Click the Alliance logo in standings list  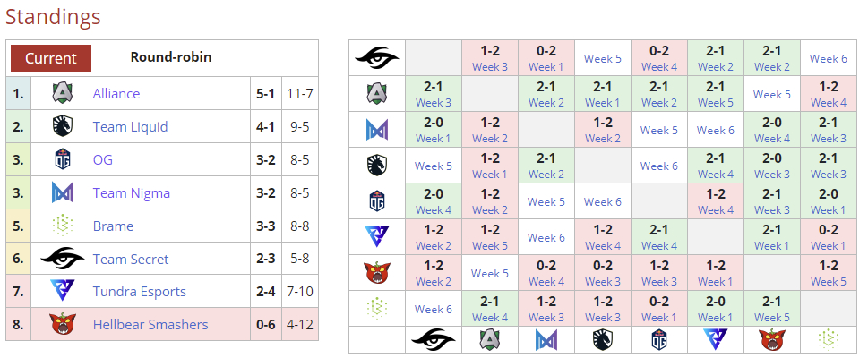(63, 93)
